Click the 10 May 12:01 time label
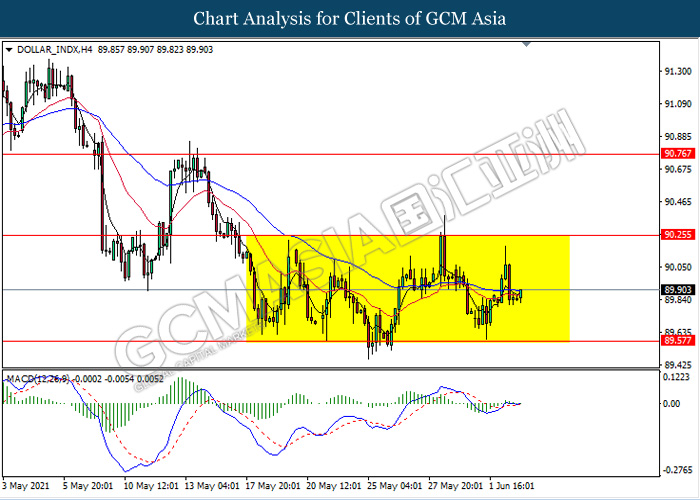700x500 pixels. [x=151, y=485]
